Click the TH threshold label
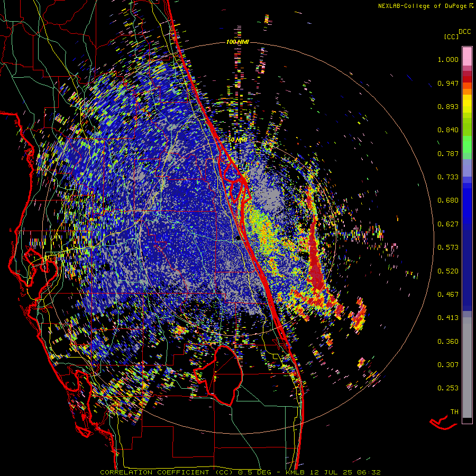The height and width of the screenshot is (476, 476). pyautogui.click(x=454, y=412)
